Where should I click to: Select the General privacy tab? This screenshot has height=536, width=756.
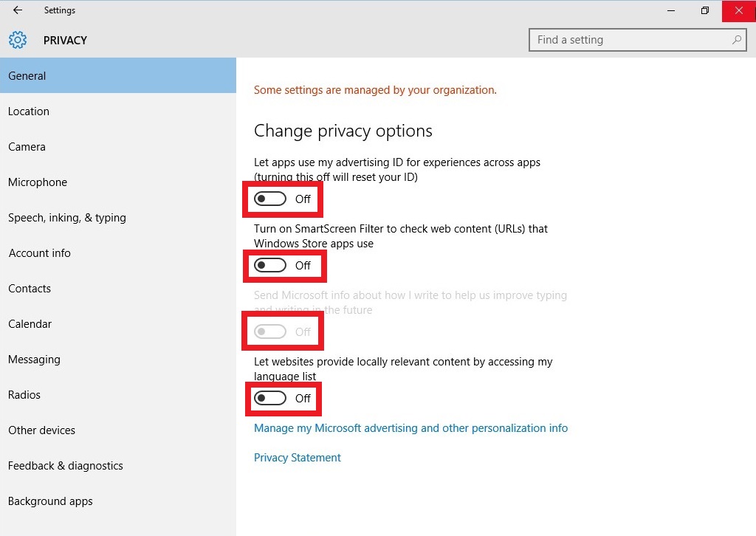[x=27, y=76]
